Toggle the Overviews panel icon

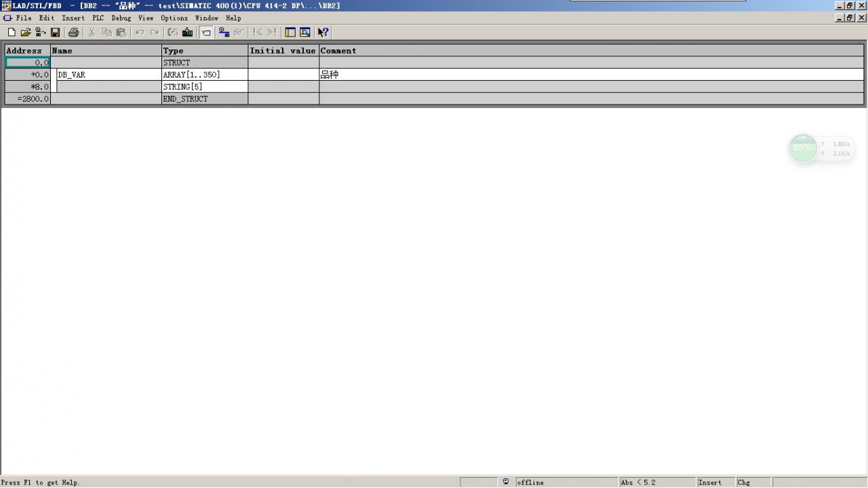[x=290, y=32]
